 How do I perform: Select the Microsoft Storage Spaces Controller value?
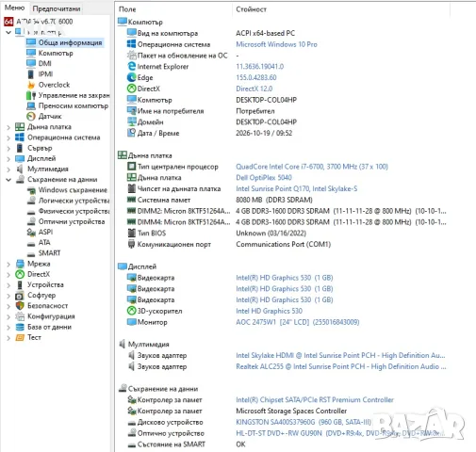pos(291,411)
